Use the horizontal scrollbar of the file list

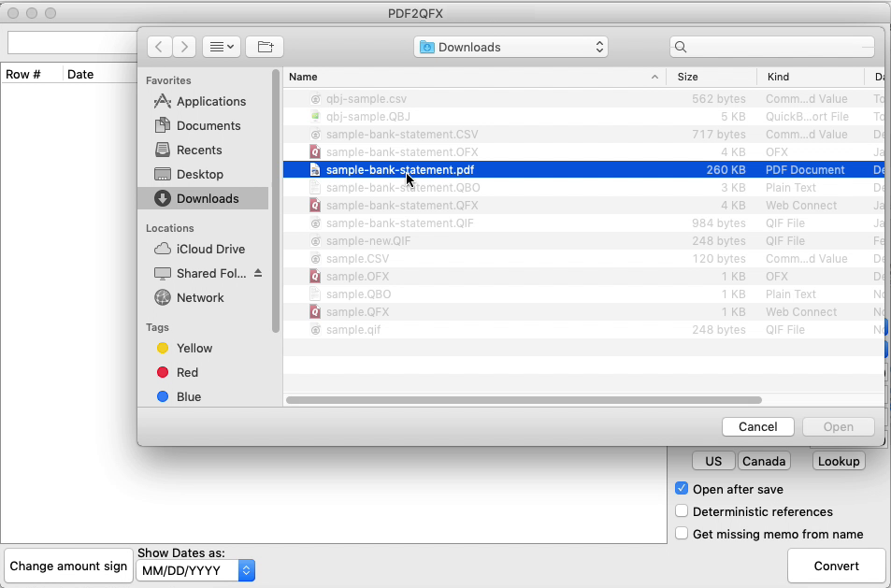point(524,400)
